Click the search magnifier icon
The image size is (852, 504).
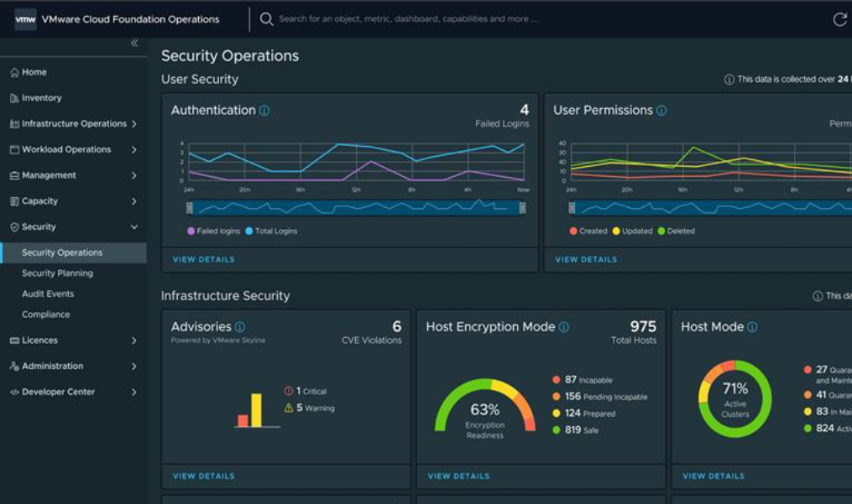tap(266, 19)
